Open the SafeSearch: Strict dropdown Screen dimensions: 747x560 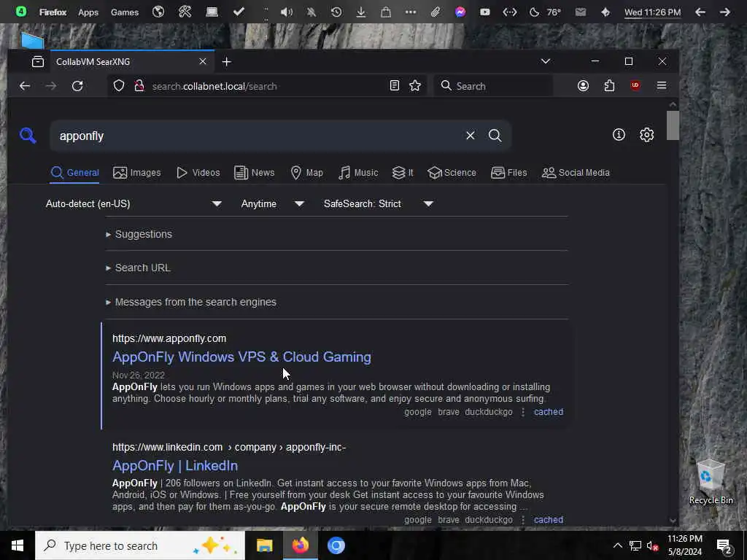pyautogui.click(x=379, y=204)
